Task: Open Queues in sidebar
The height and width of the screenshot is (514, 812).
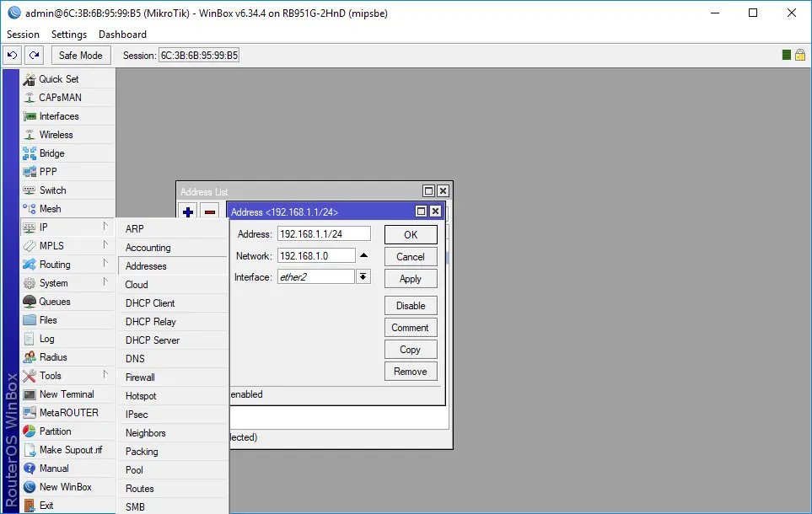Action: coord(67,302)
